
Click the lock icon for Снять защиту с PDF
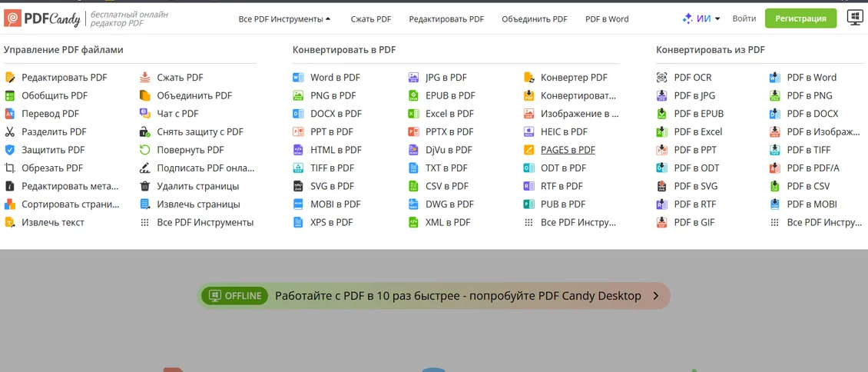[x=145, y=131]
